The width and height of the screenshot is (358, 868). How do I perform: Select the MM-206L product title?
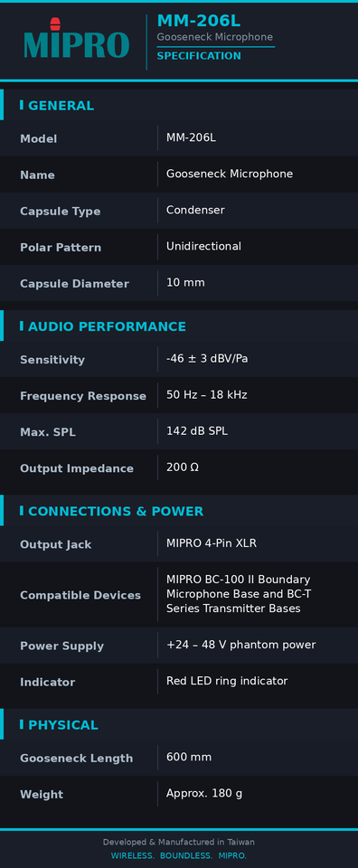point(199,21)
